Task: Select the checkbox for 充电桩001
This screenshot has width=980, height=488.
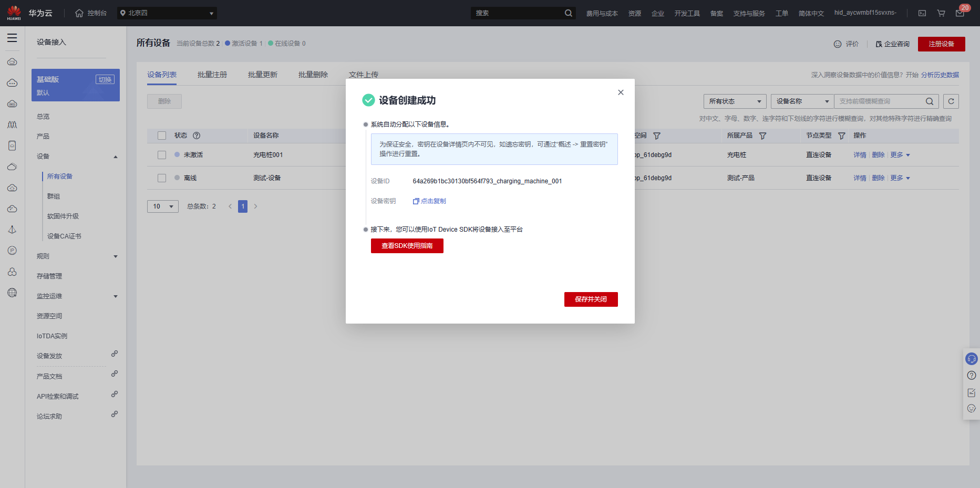Action: click(162, 155)
